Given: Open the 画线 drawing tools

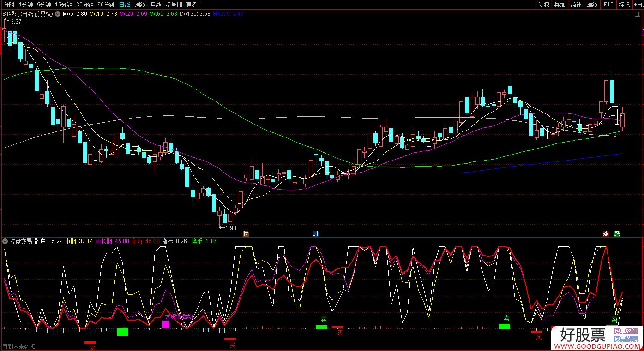Looking at the screenshot, I should coord(592,5).
